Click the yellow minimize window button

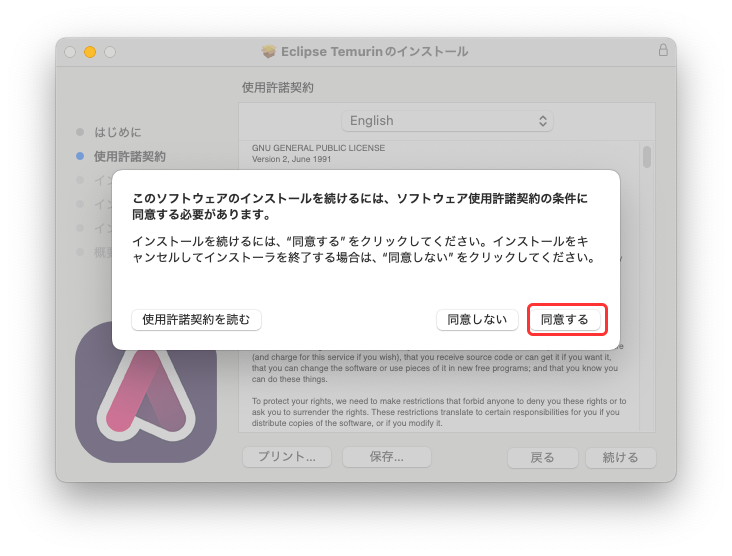tap(90, 52)
